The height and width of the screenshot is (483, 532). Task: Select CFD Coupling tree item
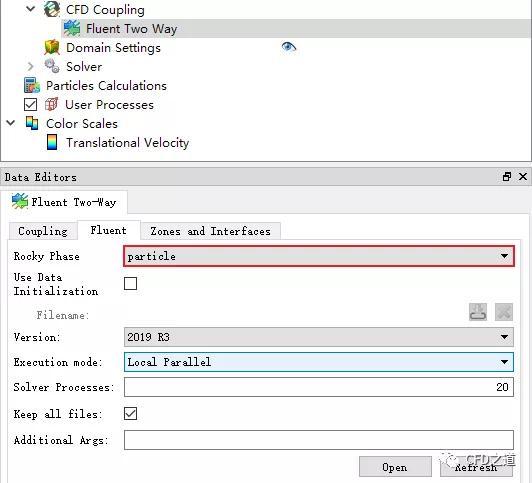tap(105, 9)
